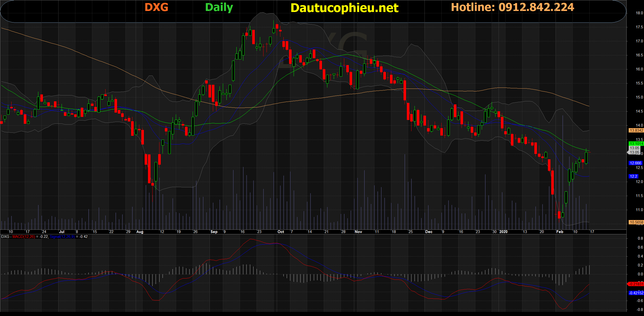This screenshot has width=644, height=316.
Task: Click the Oct month marker on time axis
Action: pos(281,232)
